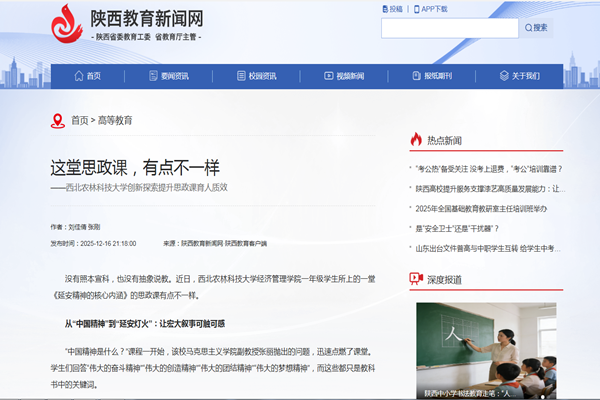Click the magnifier icon in search button
The height and width of the screenshot is (400, 600).
pyautogui.click(x=528, y=28)
